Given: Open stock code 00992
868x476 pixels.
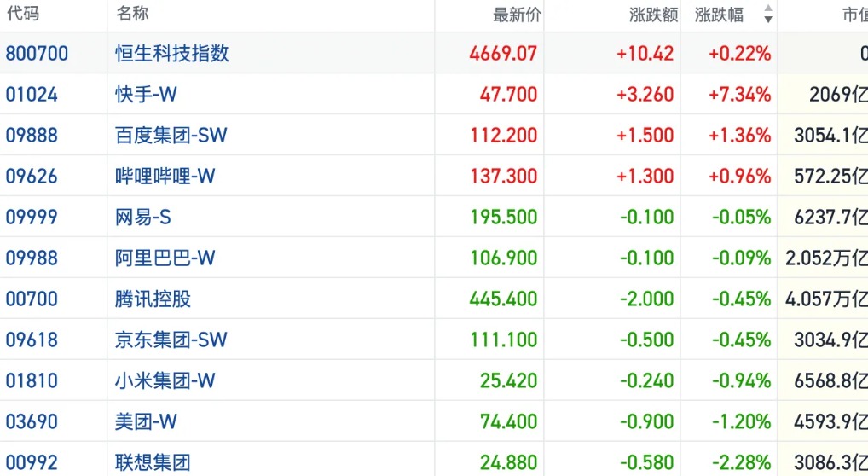Looking at the screenshot, I should [x=32, y=462].
